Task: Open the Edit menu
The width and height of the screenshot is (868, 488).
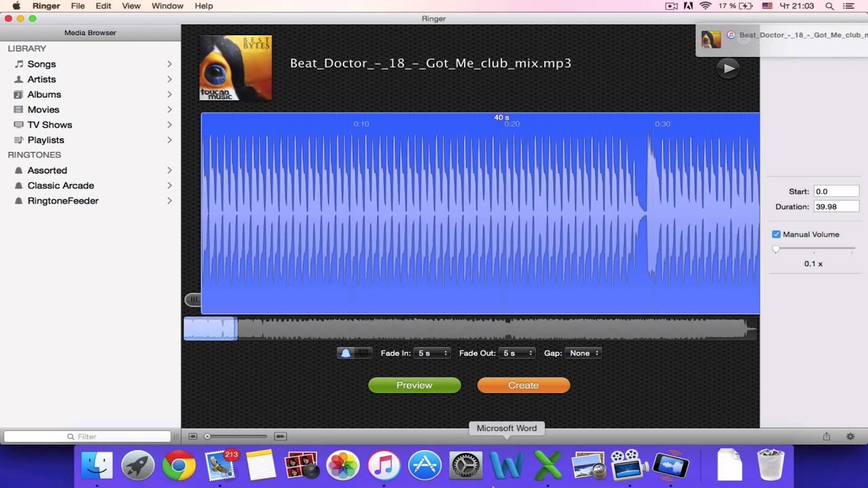Action: pos(103,6)
